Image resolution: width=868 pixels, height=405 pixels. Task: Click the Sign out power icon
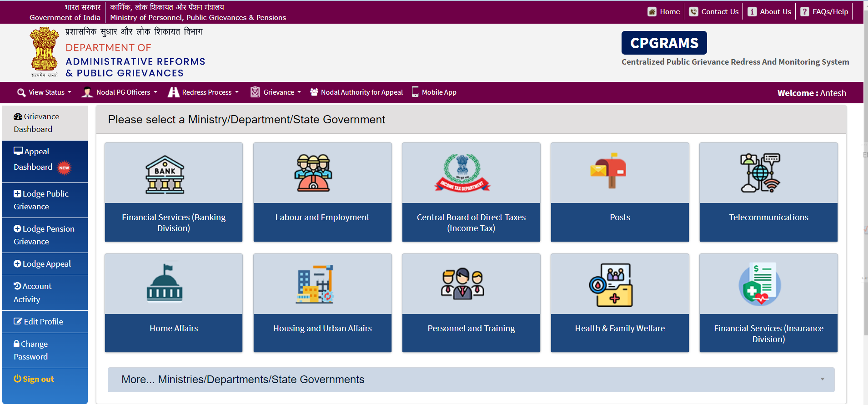point(17,379)
